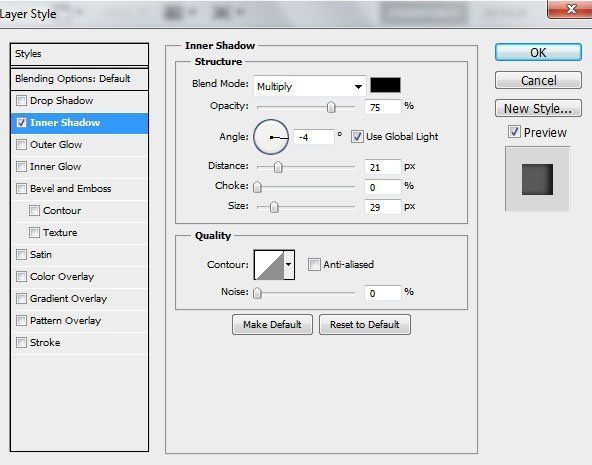Click the Reset to Default button
592x465 pixels.
click(x=365, y=325)
